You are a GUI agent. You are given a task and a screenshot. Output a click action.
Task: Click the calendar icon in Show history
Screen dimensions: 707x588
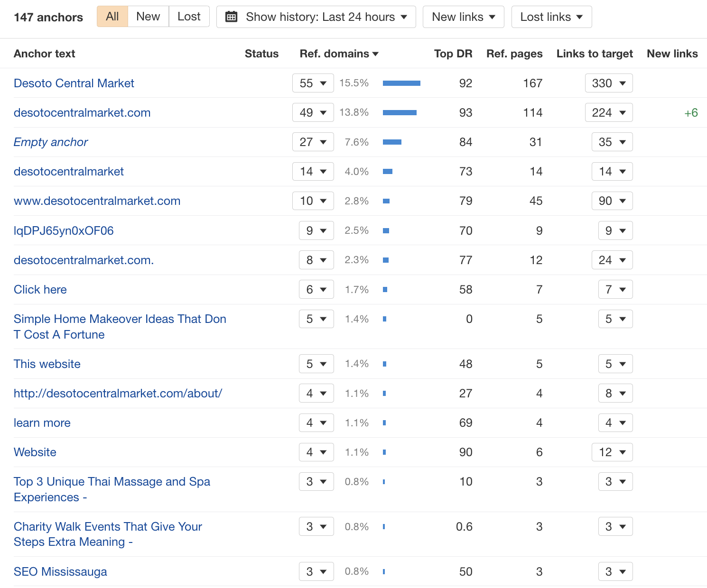(x=232, y=17)
